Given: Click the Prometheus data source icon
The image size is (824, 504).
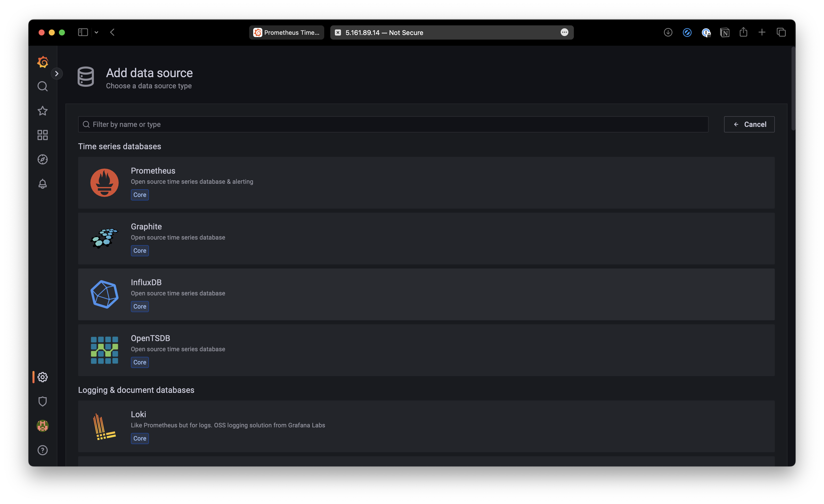Looking at the screenshot, I should click(x=105, y=181).
